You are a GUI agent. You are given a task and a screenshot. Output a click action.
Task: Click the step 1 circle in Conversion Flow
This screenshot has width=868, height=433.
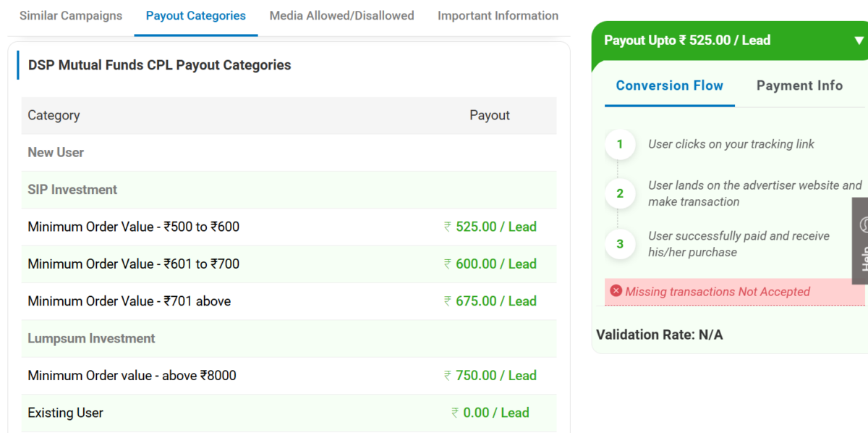coord(619,144)
